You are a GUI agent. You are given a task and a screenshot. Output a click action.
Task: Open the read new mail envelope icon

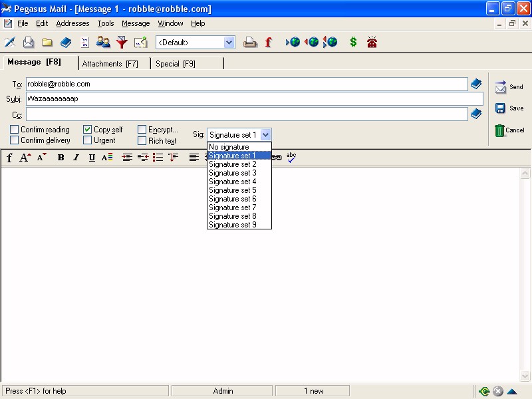click(x=29, y=43)
